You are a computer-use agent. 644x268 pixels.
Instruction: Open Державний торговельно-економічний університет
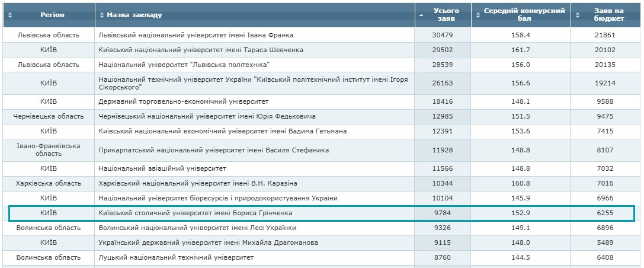tap(184, 101)
